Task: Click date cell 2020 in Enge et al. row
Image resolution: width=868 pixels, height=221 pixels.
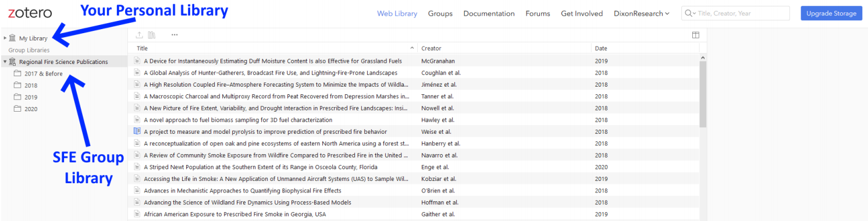Action: [601, 167]
